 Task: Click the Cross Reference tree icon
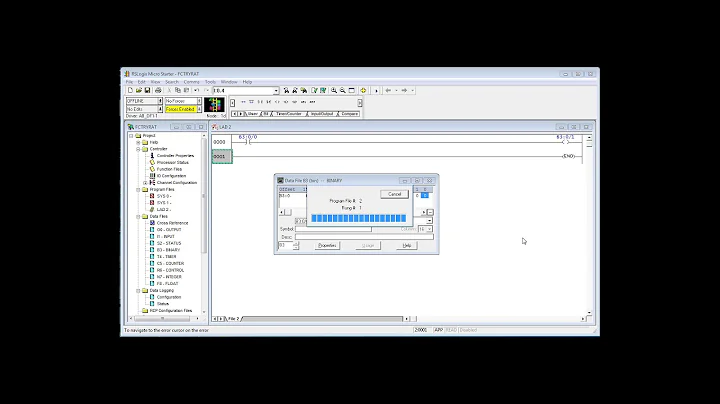pyautogui.click(x=152, y=223)
